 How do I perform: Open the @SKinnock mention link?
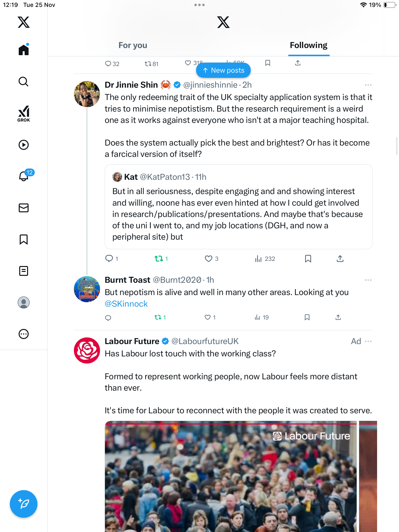(x=126, y=304)
